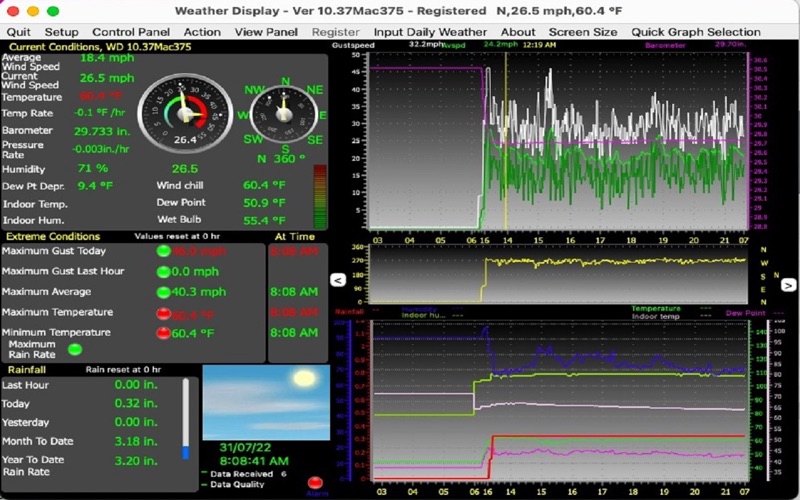Click the Extreme Conditions header

[x=53, y=237]
